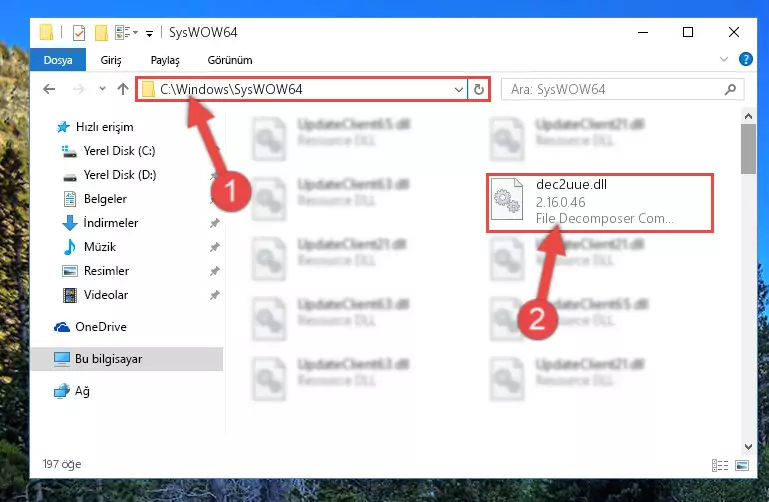Select Yerel Disk (C:) in sidebar

pos(119,151)
